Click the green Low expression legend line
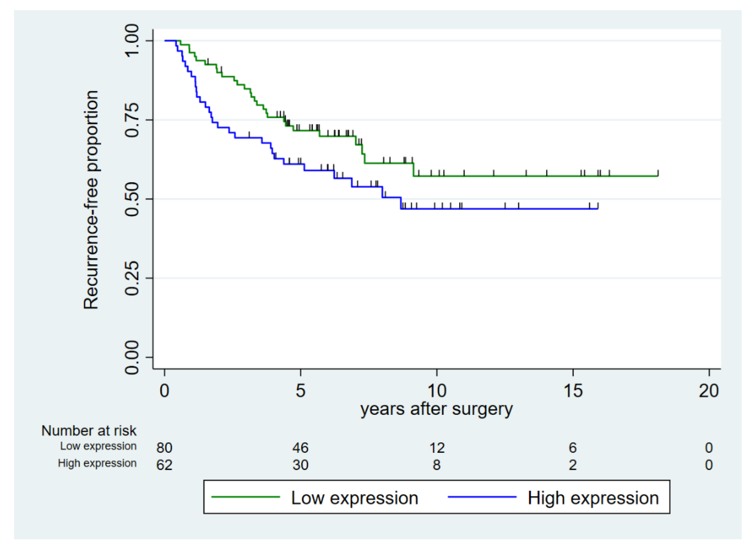 246,497
